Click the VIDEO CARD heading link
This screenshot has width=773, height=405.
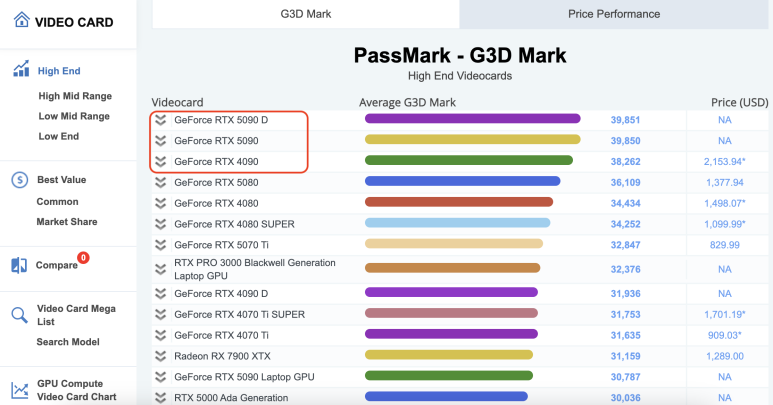tap(74, 22)
